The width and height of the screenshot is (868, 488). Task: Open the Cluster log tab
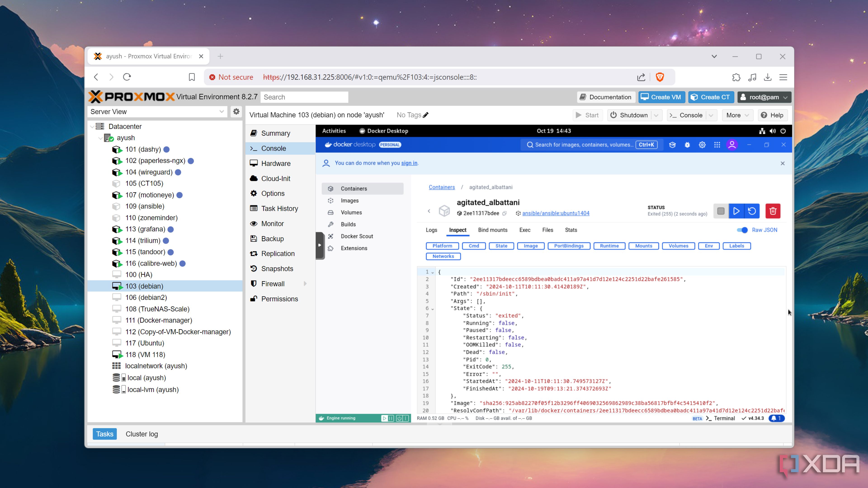click(142, 434)
